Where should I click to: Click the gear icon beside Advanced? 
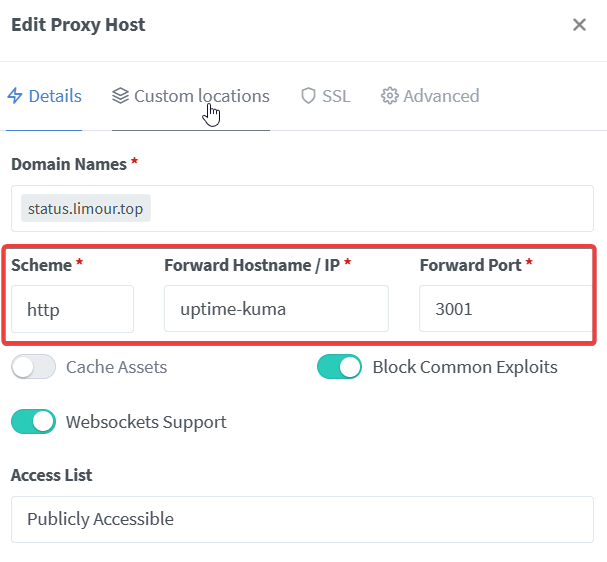(389, 96)
